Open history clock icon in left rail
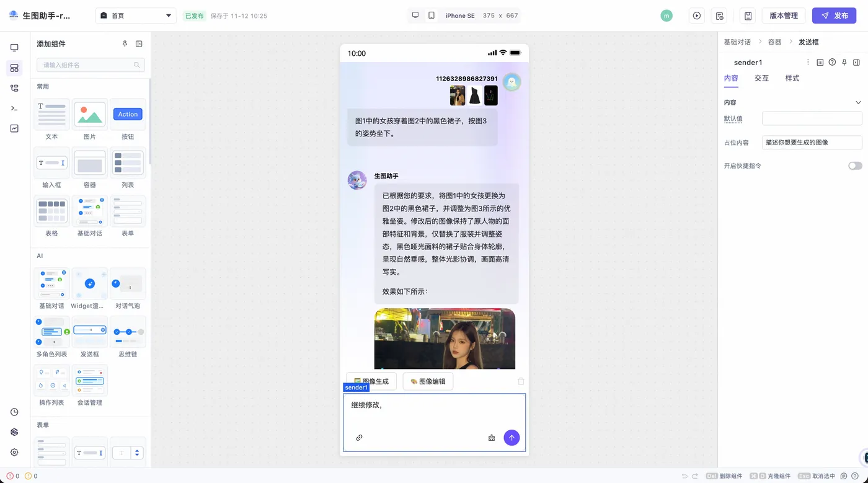The width and height of the screenshot is (868, 483). click(x=14, y=412)
